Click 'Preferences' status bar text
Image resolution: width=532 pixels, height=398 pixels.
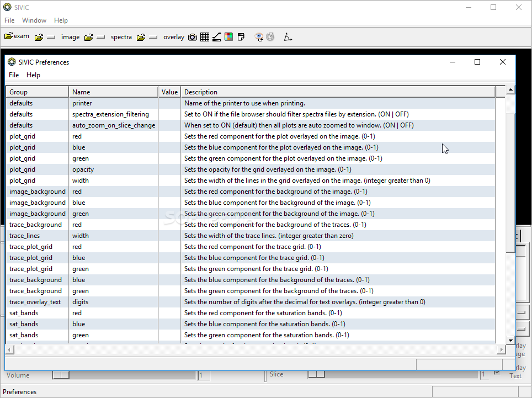20,391
